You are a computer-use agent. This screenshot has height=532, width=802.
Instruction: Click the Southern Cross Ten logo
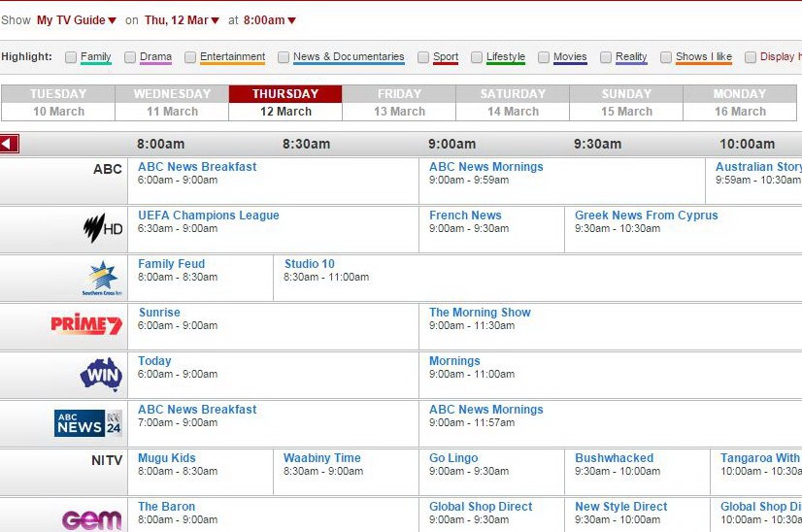click(x=102, y=278)
